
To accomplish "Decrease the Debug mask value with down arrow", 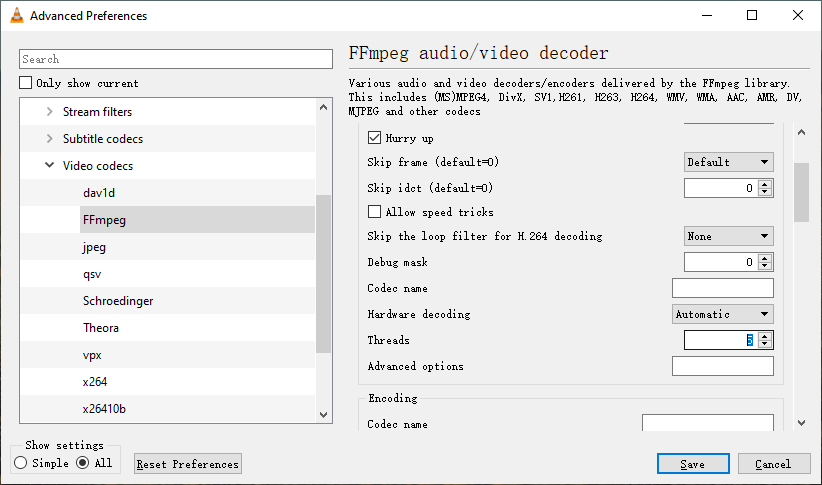I will pos(765,266).
